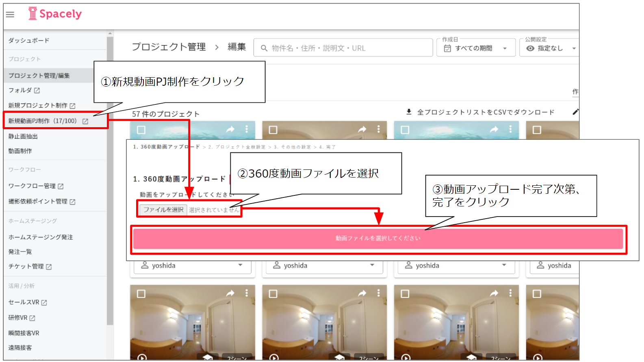This screenshot has width=644, height=362.
Task: Open three-dot menu on second bottom-row room card
Action: click(379, 293)
